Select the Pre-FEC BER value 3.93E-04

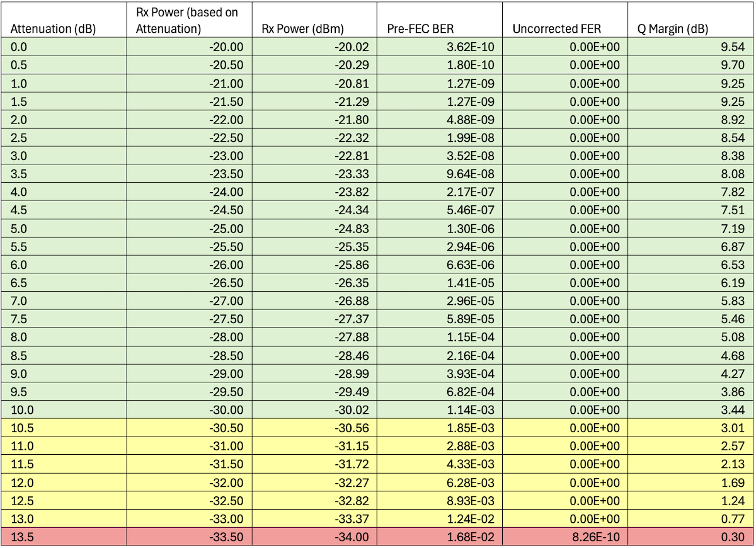[440, 374]
